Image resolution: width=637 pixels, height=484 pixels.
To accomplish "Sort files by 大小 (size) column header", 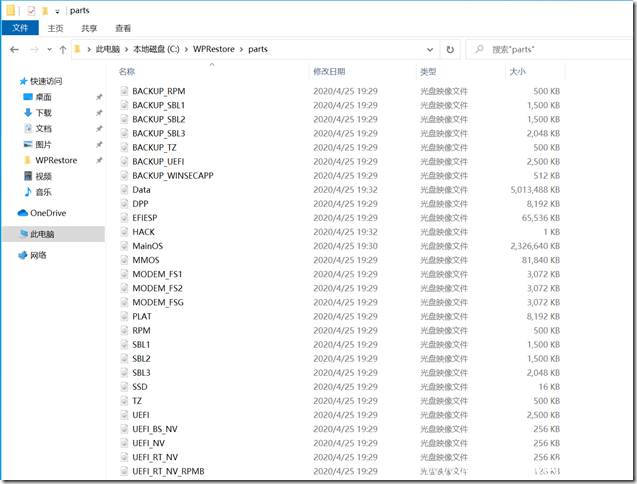I will click(517, 72).
